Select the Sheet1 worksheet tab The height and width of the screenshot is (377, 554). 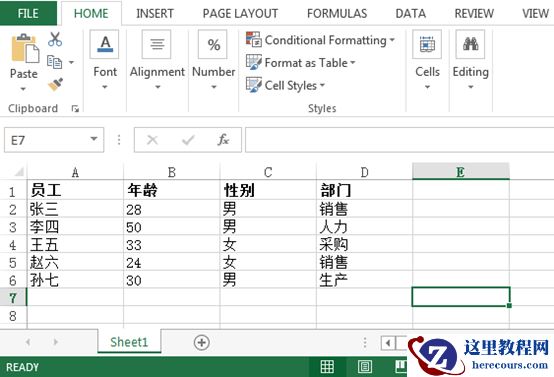(x=129, y=342)
